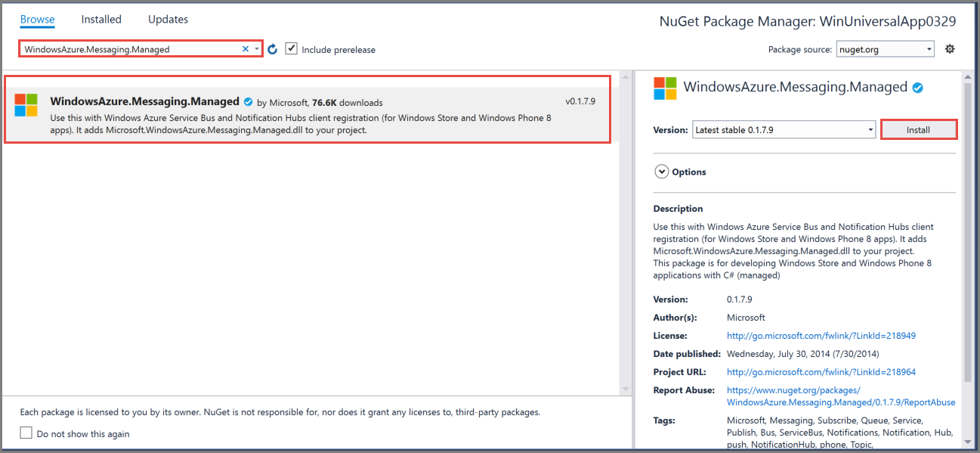Viewport: 980px width, 453px height.
Task: Click the package logo atop the details pane
Action: (665, 88)
